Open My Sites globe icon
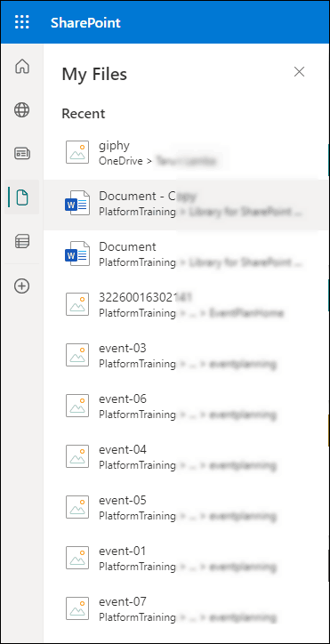 21,110
